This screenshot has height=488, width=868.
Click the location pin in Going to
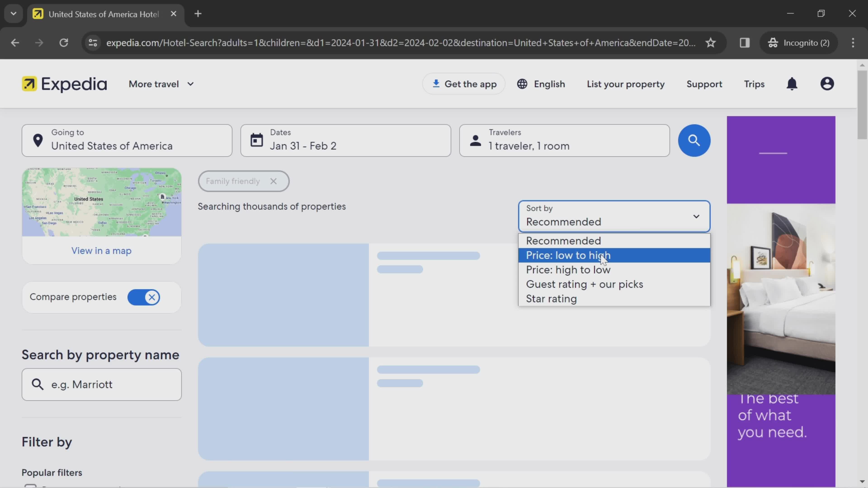pyautogui.click(x=38, y=141)
